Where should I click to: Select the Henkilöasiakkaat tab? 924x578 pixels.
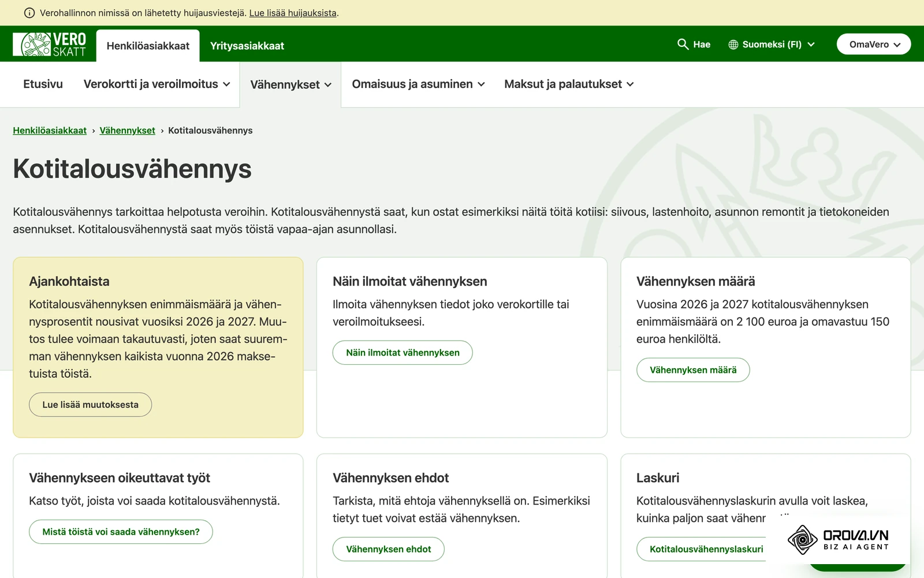tap(148, 46)
